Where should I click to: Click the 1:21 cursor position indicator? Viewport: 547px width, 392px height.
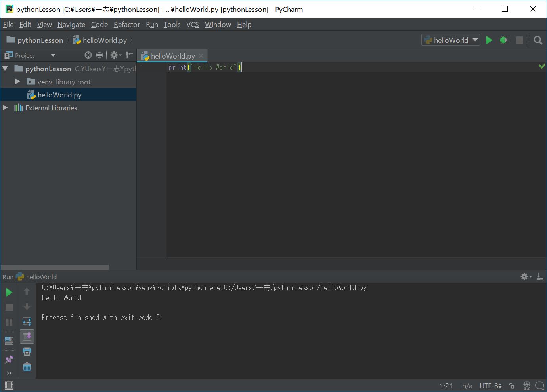(446, 386)
